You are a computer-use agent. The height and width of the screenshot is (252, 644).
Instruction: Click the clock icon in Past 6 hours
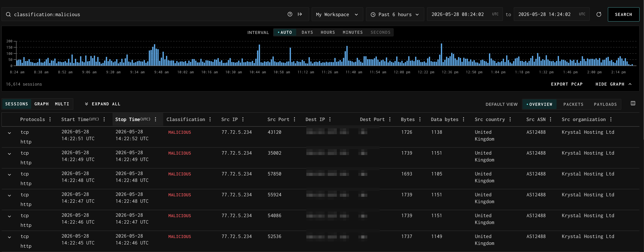pyautogui.click(x=373, y=15)
